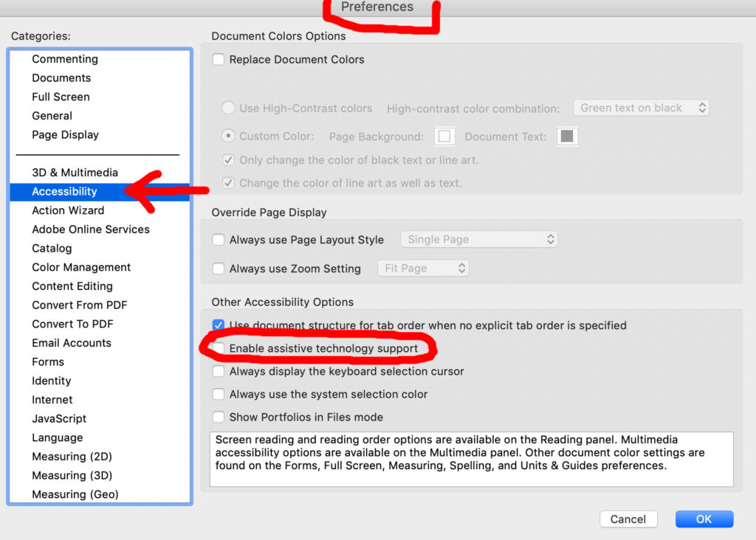Check Always use the system selection color
This screenshot has width=756, height=540.
219,394
